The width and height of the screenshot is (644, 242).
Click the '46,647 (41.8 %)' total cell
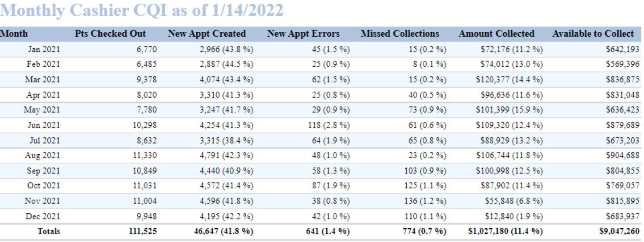point(223,232)
